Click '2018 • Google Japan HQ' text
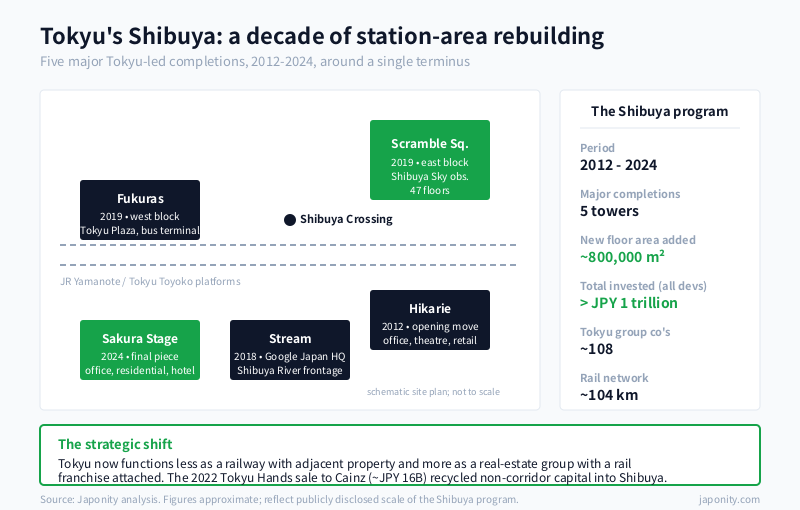 coord(290,356)
